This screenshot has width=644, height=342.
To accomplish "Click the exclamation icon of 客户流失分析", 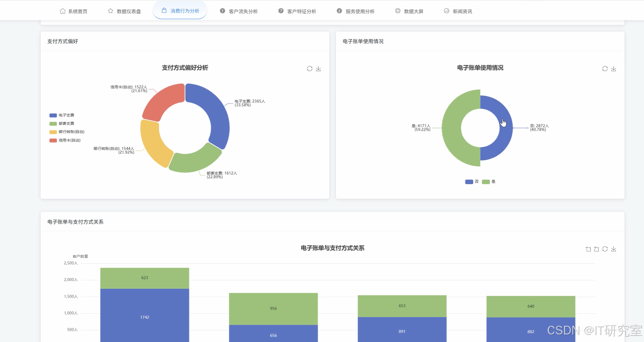I will [222, 11].
